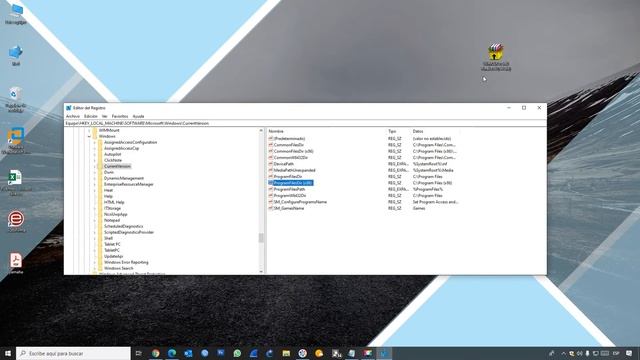
Task: Expand the ScheduledDiagnostics key
Action: point(95,226)
